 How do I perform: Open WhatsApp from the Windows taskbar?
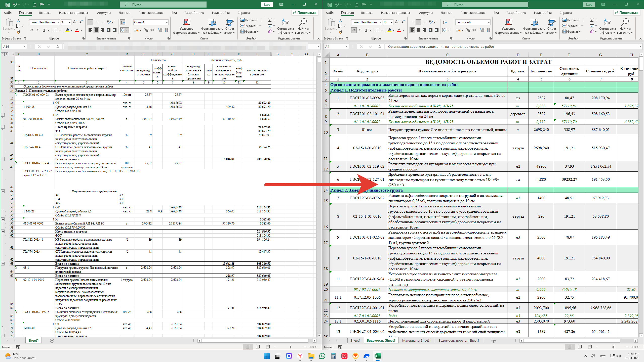click(x=322, y=356)
